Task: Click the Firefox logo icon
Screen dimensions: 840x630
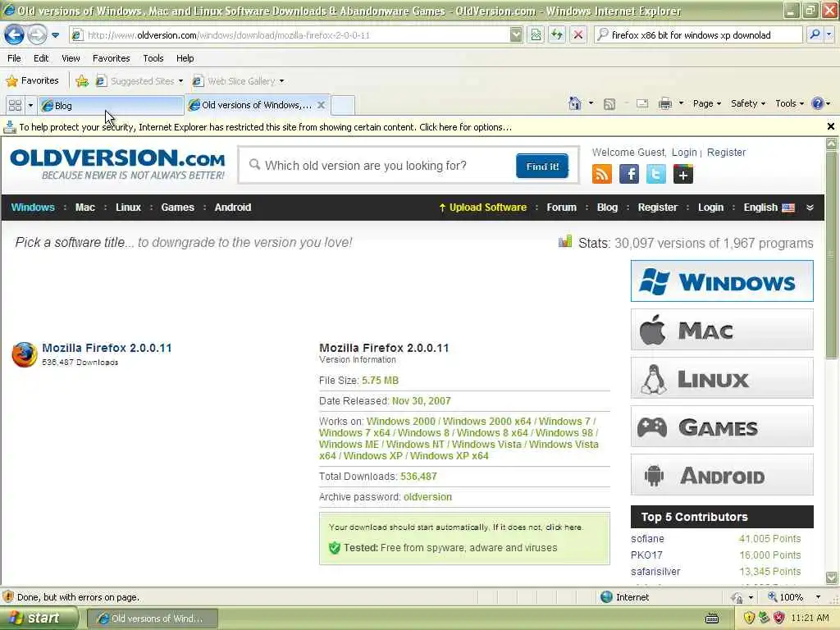Action: click(x=25, y=354)
